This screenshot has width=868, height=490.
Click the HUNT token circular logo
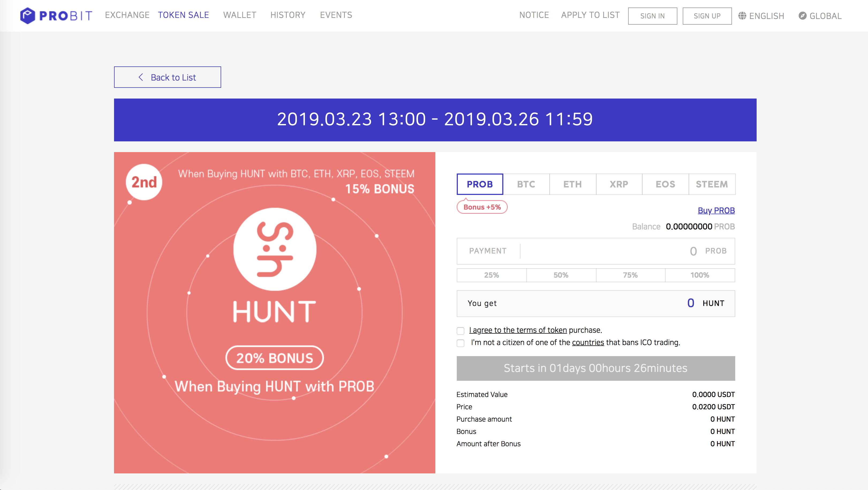(x=275, y=249)
